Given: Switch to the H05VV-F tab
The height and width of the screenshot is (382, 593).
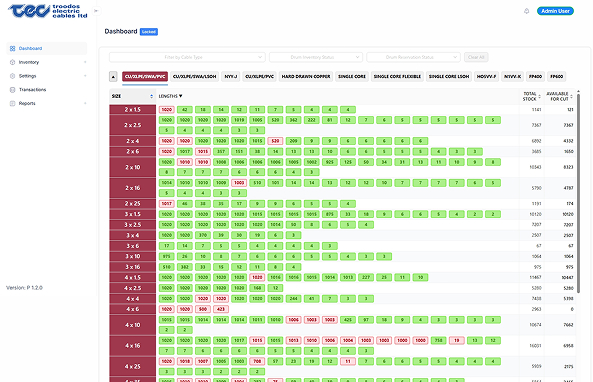Looking at the screenshot, I should point(486,76).
